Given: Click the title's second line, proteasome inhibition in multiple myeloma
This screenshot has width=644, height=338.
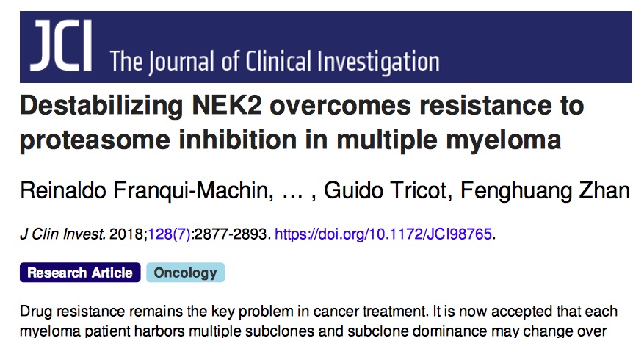Looking at the screenshot, I should (290, 140).
